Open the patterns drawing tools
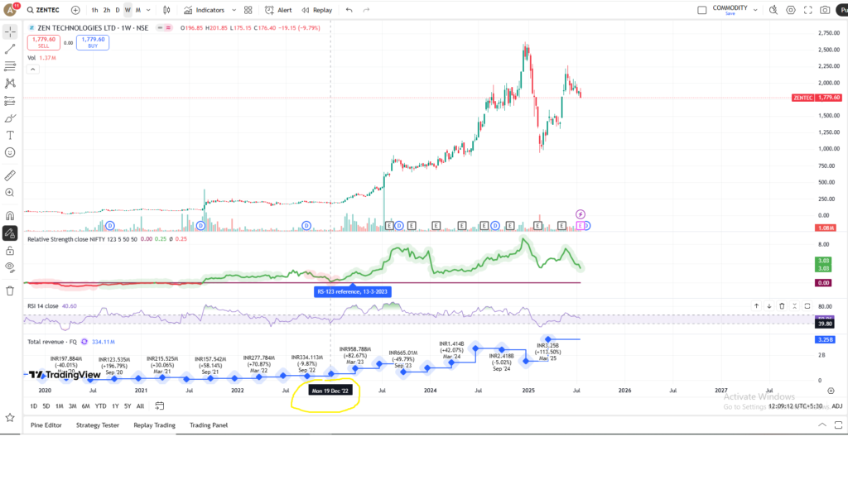848x504 pixels. [10, 84]
